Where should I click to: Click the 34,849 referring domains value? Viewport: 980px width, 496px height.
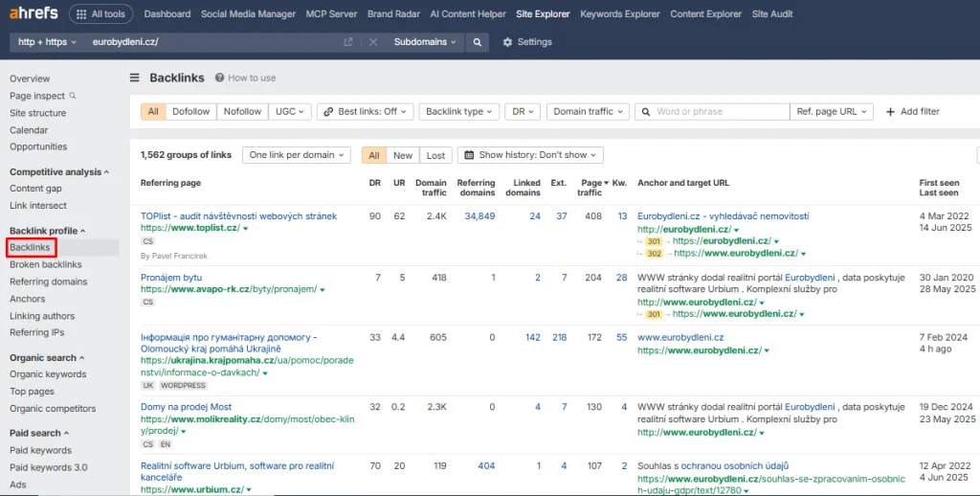tap(479, 216)
